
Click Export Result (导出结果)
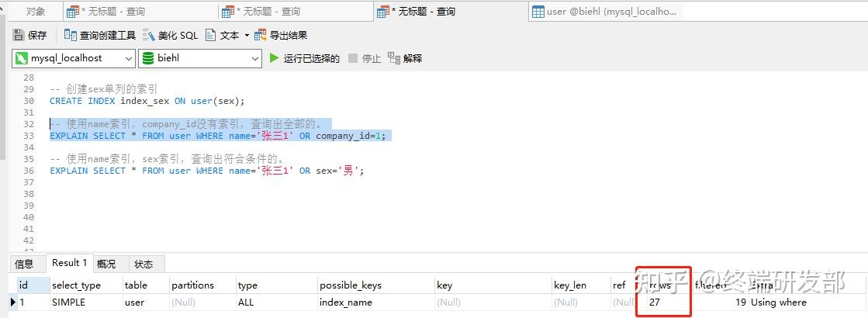tap(281, 36)
